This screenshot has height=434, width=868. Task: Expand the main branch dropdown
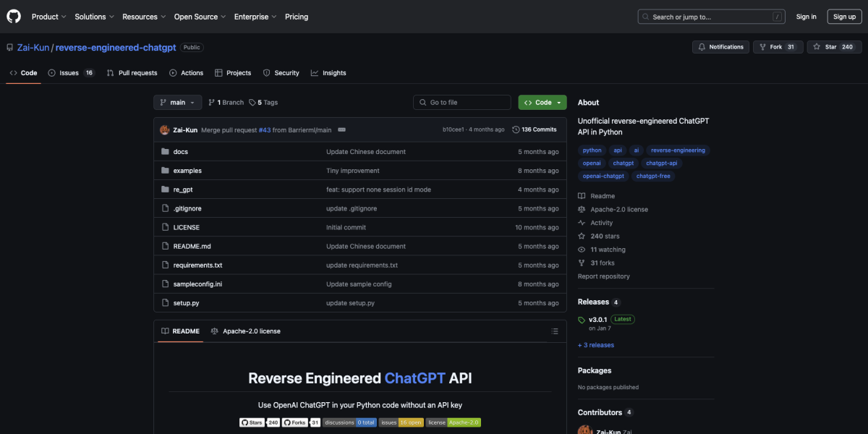(x=176, y=103)
